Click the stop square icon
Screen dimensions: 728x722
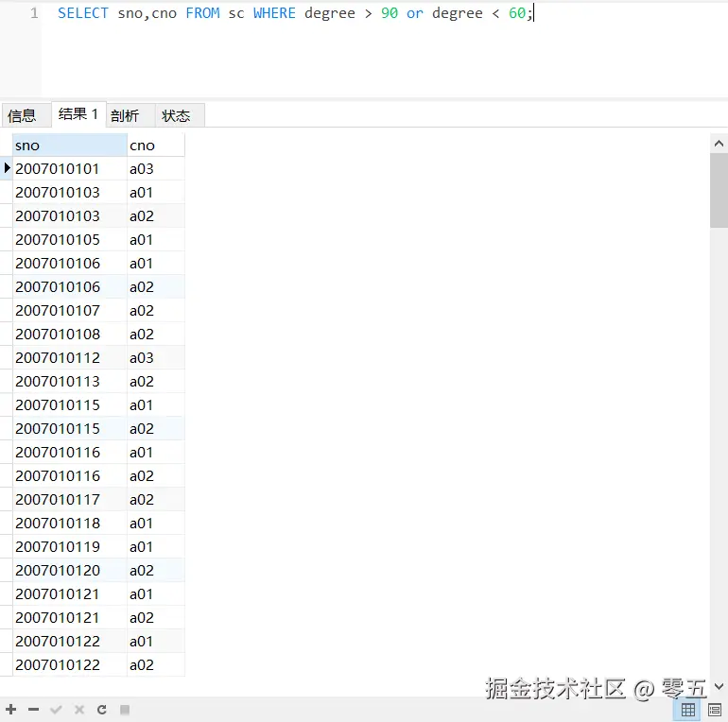click(125, 709)
